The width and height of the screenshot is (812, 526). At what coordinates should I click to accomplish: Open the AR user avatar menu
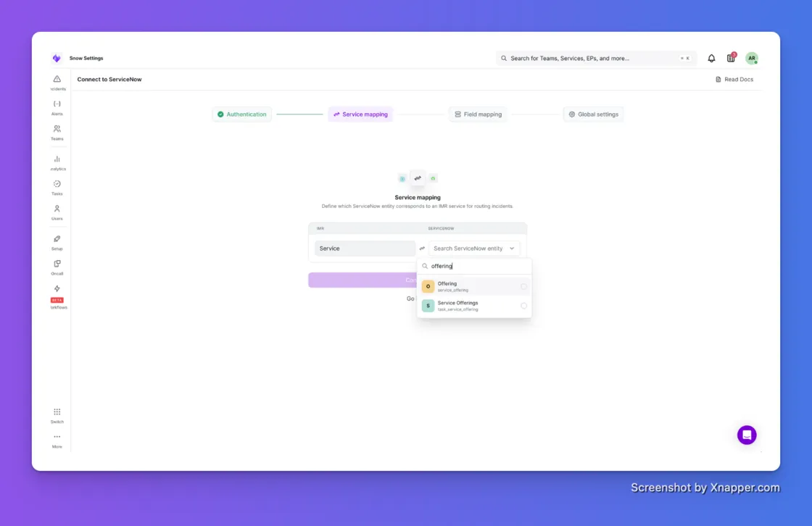click(x=751, y=58)
